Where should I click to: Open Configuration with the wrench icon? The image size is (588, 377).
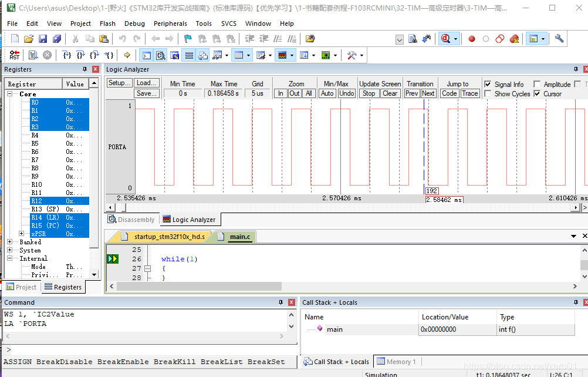point(559,38)
